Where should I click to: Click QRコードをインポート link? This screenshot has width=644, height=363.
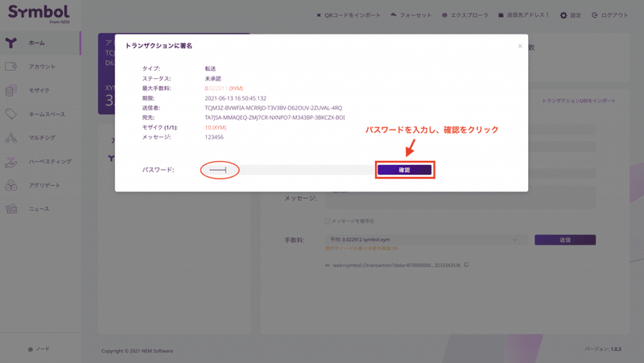point(353,15)
